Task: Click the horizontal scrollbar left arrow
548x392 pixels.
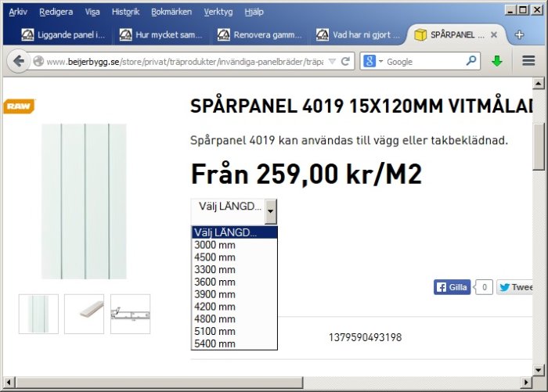Action: click(9, 382)
